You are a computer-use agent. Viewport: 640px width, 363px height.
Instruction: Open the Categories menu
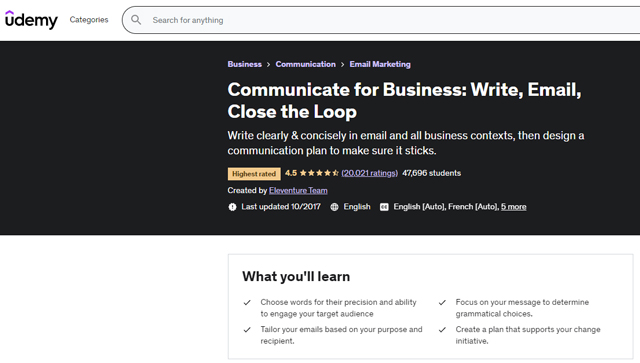[x=89, y=20]
